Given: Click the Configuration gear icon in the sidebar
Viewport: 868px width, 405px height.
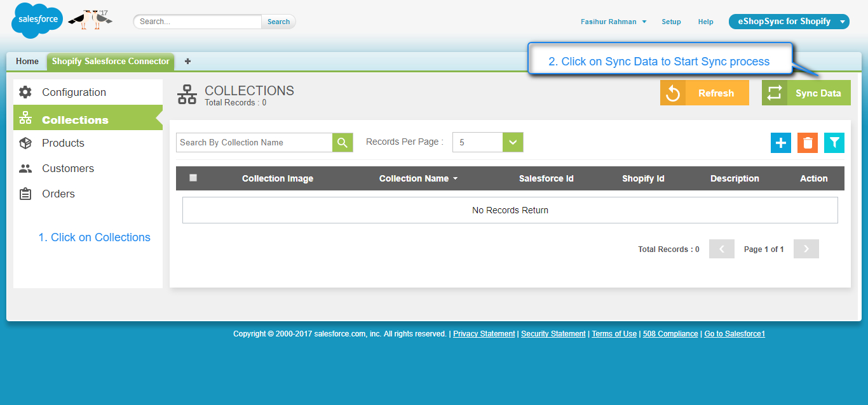Looking at the screenshot, I should [25, 92].
